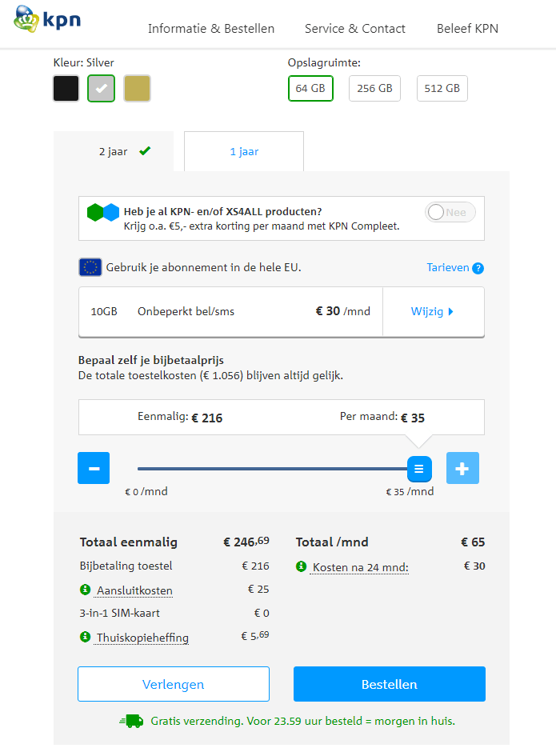The height and width of the screenshot is (756, 556).
Task: Show info icon for Kosten na 24 mnd
Action: pos(302,566)
